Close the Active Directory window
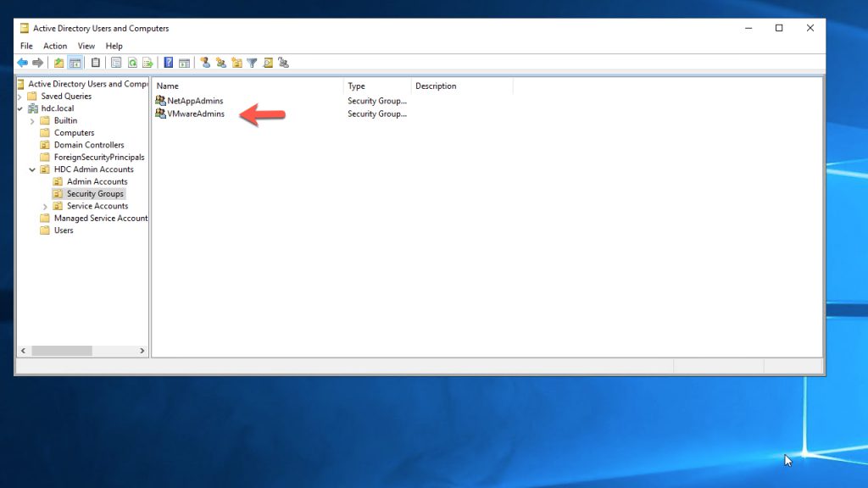This screenshot has width=868, height=488. [810, 28]
